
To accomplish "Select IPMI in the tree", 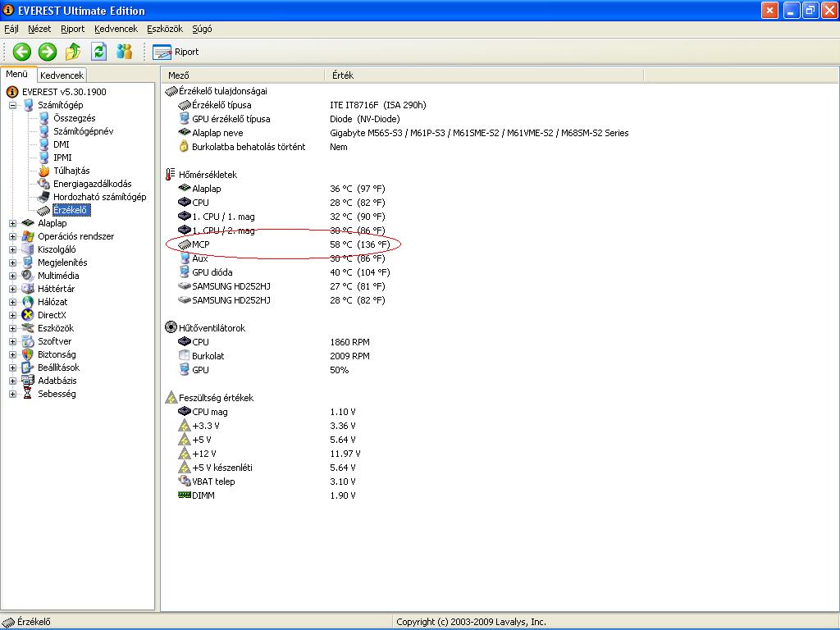I will point(62,157).
